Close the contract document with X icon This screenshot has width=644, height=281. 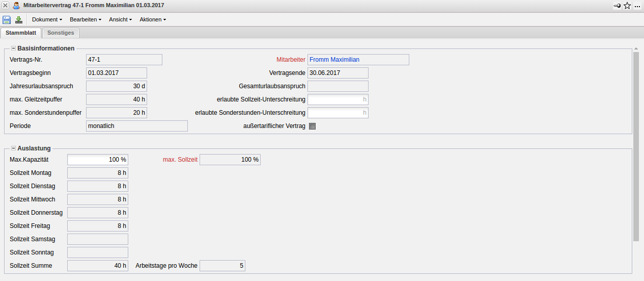pos(5,5)
